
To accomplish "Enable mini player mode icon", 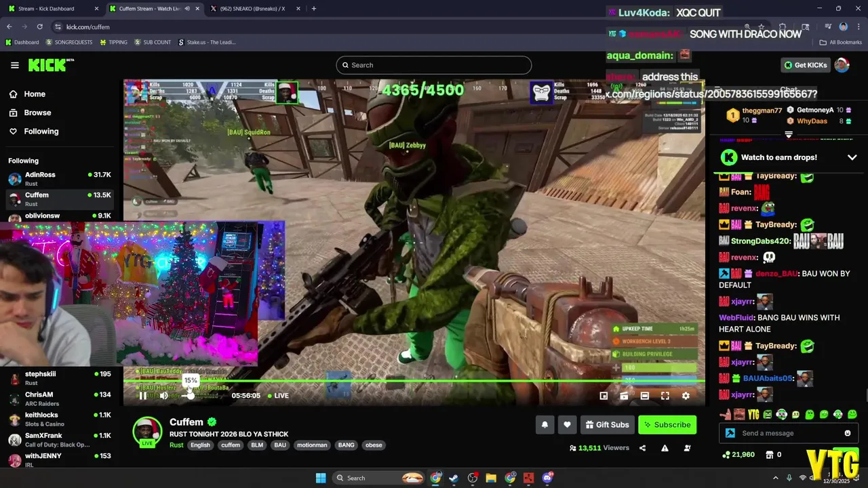I will click(x=604, y=396).
